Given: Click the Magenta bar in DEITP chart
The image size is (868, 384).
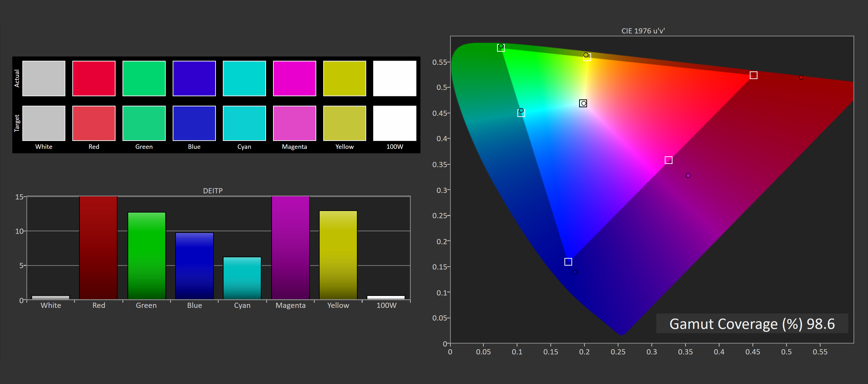Looking at the screenshot, I should click(290, 248).
